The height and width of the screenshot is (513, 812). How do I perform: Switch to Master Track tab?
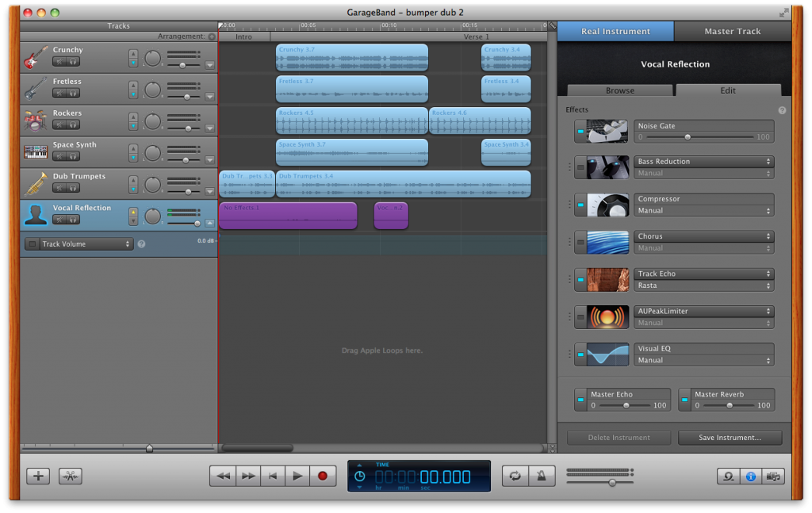tap(732, 31)
